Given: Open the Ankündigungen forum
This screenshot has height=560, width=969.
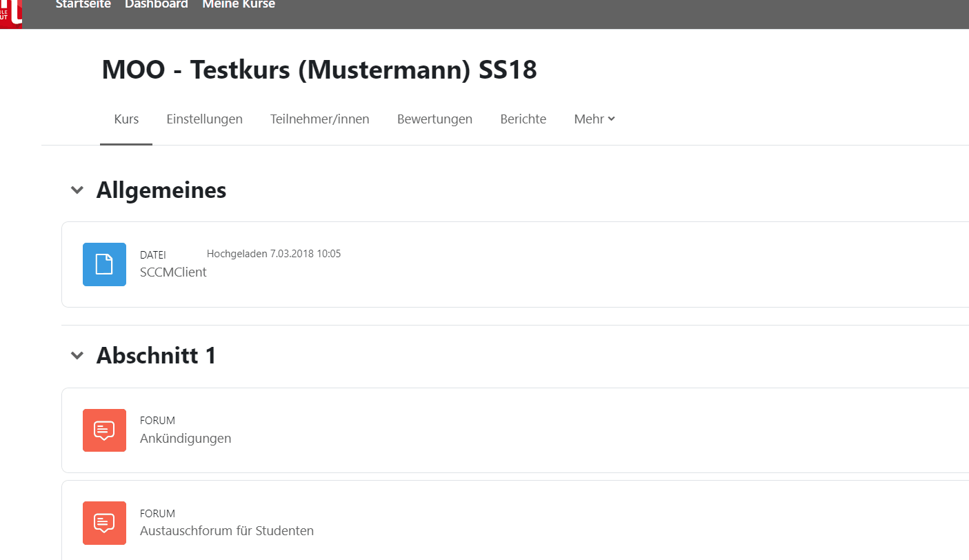Looking at the screenshot, I should (x=185, y=438).
